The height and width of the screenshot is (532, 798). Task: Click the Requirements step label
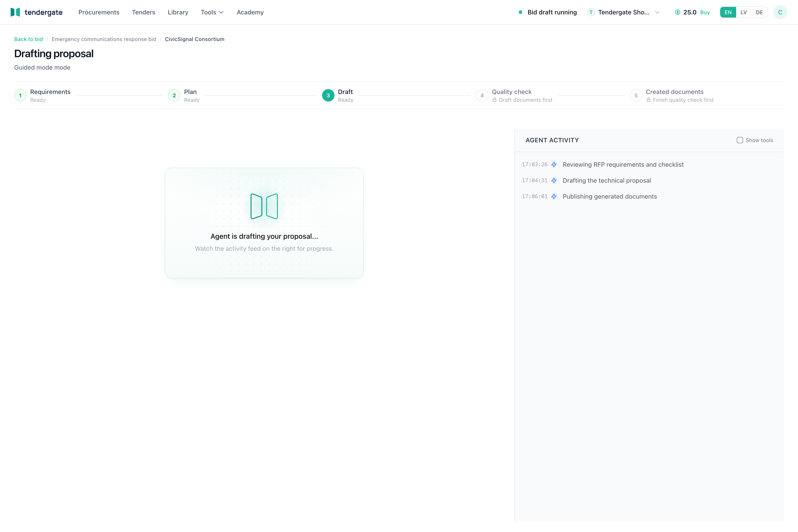tap(50, 92)
